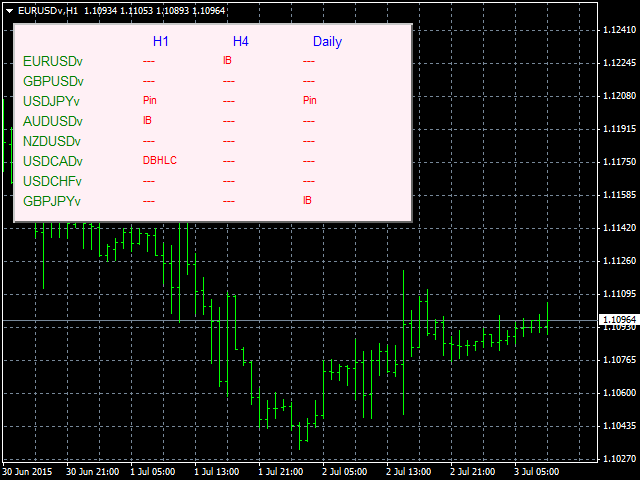640x480 pixels.
Task: Click the NZDUSDv symbol row label
Action: tap(52, 141)
